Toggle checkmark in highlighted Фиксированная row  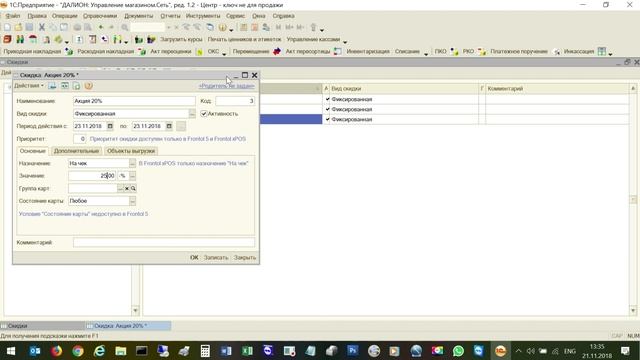point(327,119)
